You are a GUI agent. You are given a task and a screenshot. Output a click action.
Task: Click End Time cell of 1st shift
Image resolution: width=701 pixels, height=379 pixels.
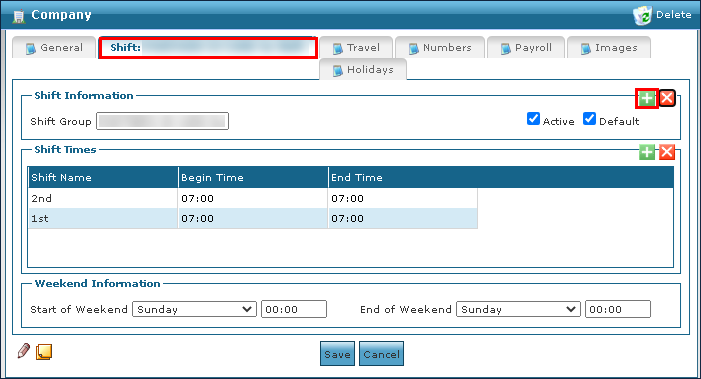[403, 219]
